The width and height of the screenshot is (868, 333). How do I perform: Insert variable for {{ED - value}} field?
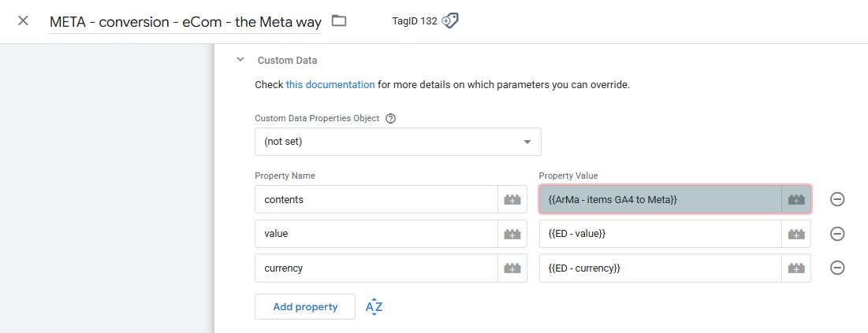(796, 234)
